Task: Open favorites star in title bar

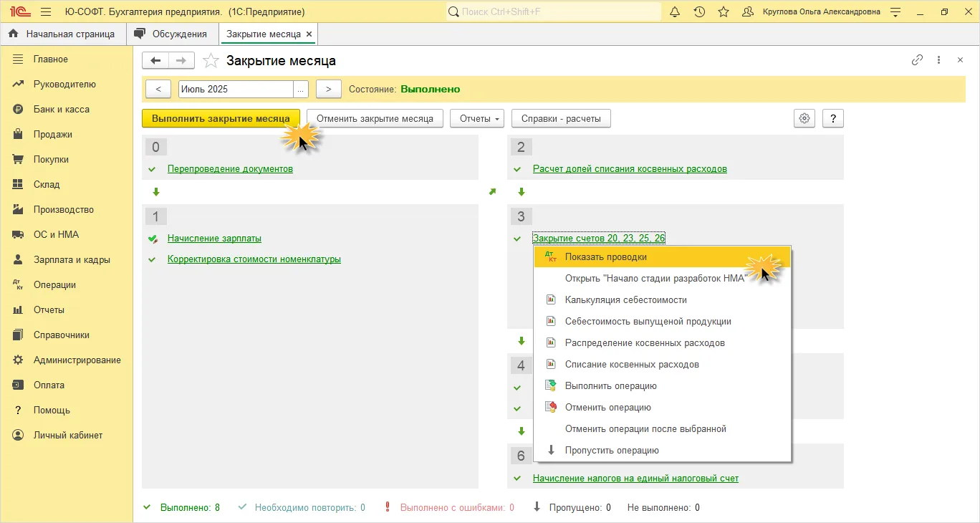Action: click(724, 11)
